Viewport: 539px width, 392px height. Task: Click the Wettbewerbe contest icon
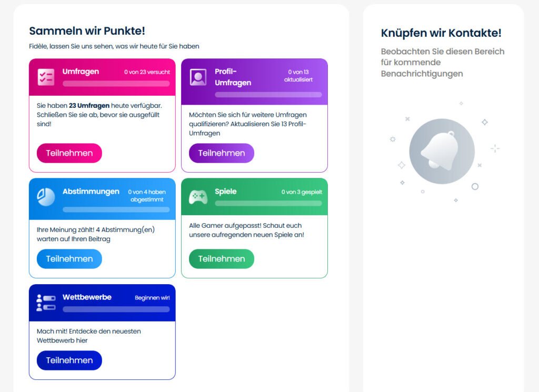[x=46, y=303]
